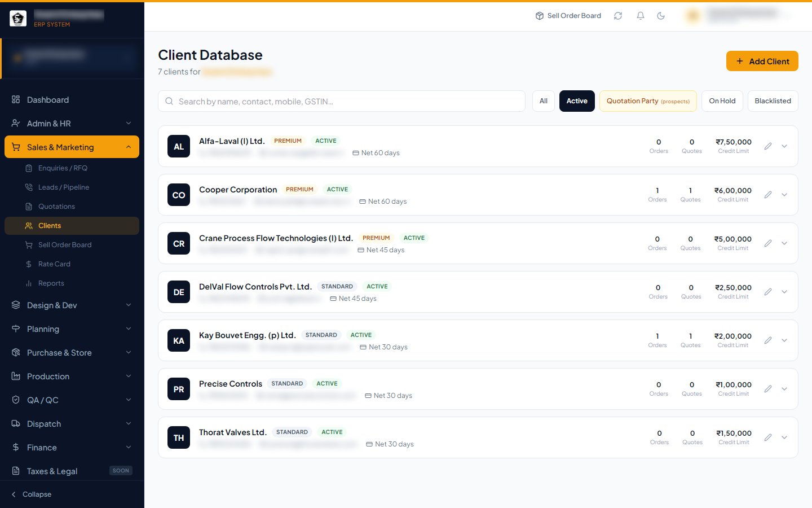Expand the Production menu
Screen dimensions: 812x508
(x=72, y=376)
